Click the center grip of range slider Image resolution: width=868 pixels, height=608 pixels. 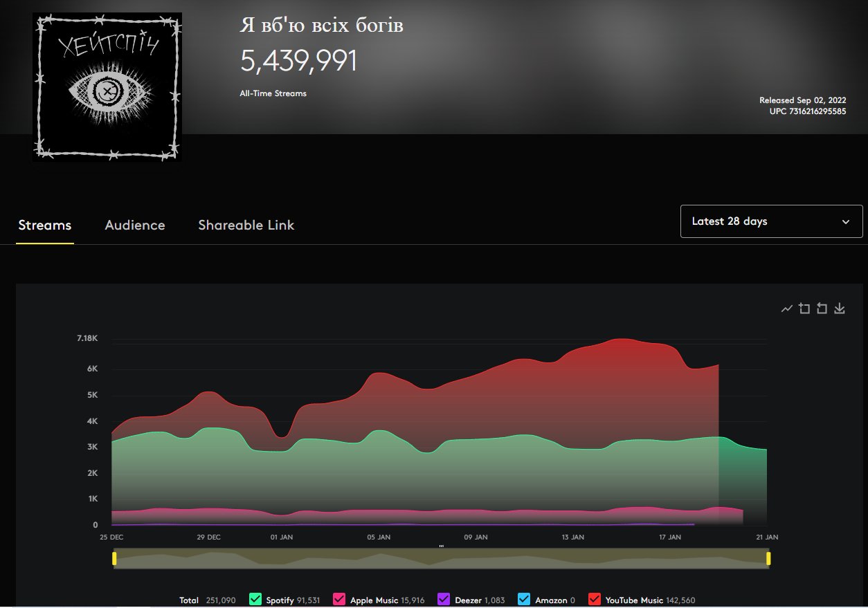coord(441,546)
